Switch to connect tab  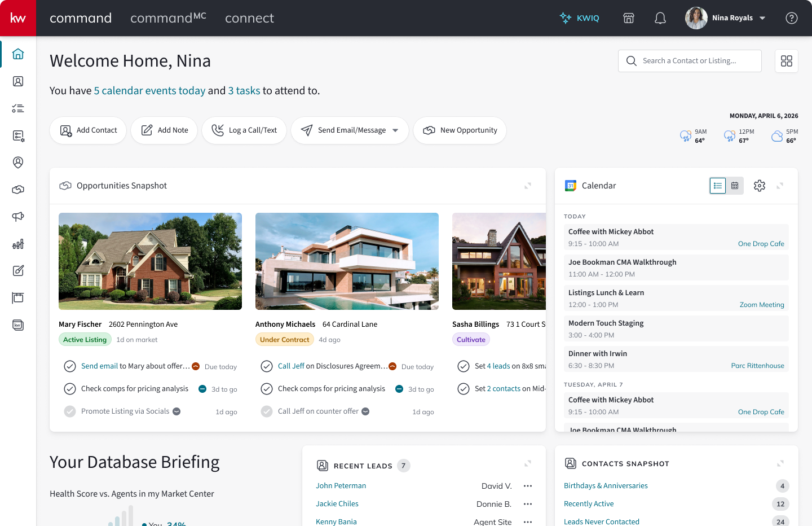pyautogui.click(x=249, y=18)
